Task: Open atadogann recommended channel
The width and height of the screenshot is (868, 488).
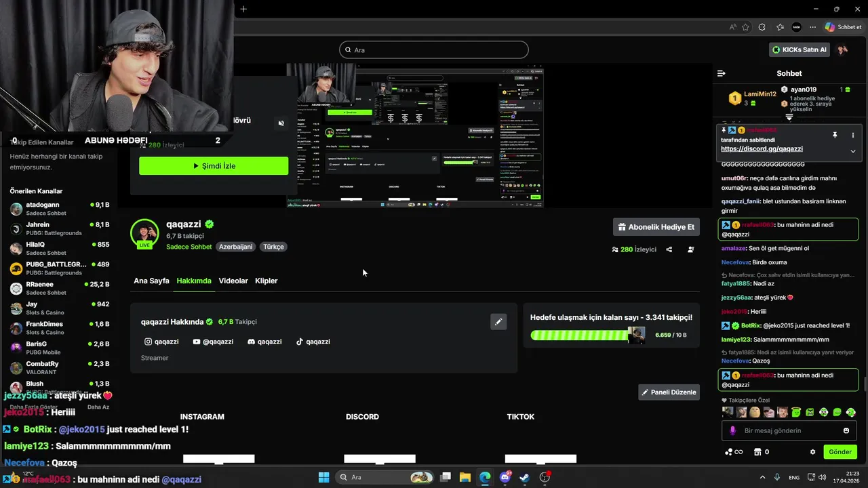Action: tap(60, 208)
